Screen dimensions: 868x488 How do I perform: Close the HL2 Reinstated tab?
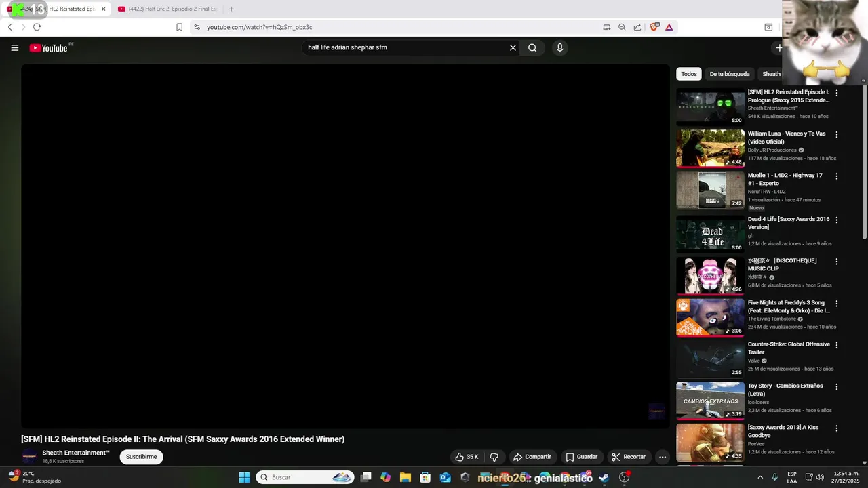(x=104, y=9)
